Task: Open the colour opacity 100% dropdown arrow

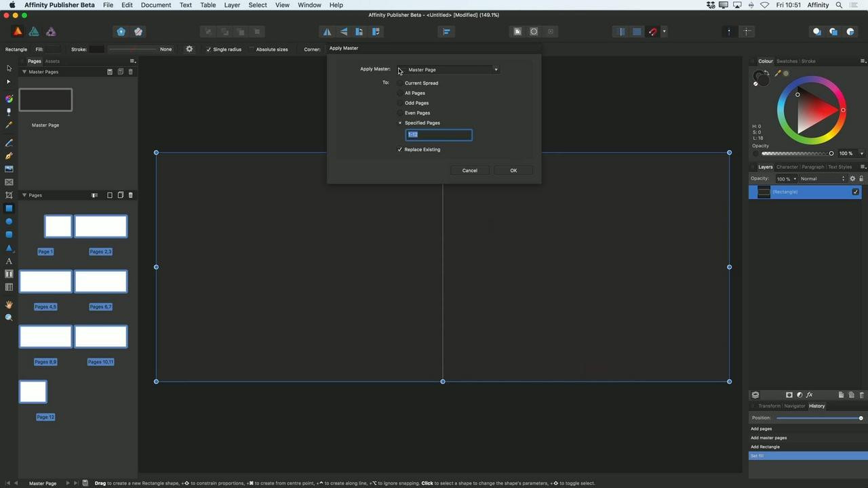Action: (862, 153)
